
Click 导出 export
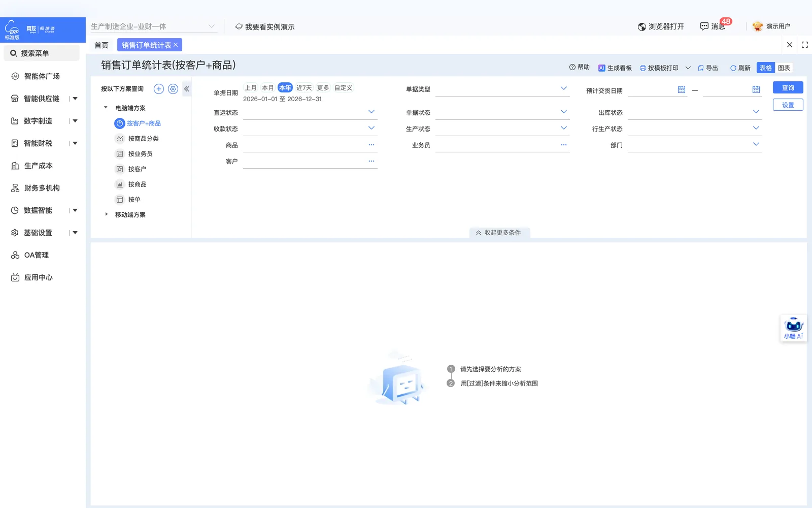[x=708, y=68]
